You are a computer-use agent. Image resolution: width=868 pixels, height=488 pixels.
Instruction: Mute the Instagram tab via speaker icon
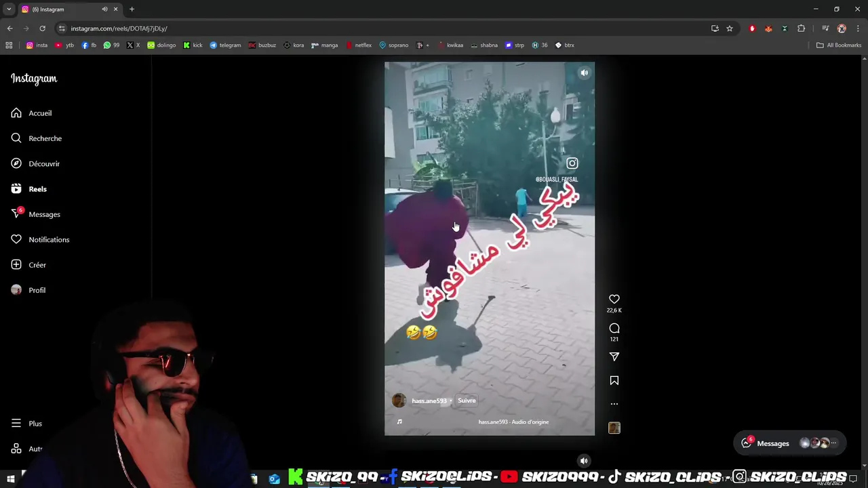click(104, 9)
